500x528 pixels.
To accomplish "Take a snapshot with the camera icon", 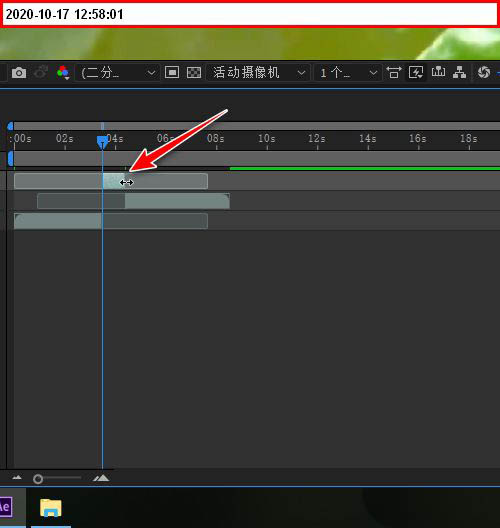I will [19, 73].
